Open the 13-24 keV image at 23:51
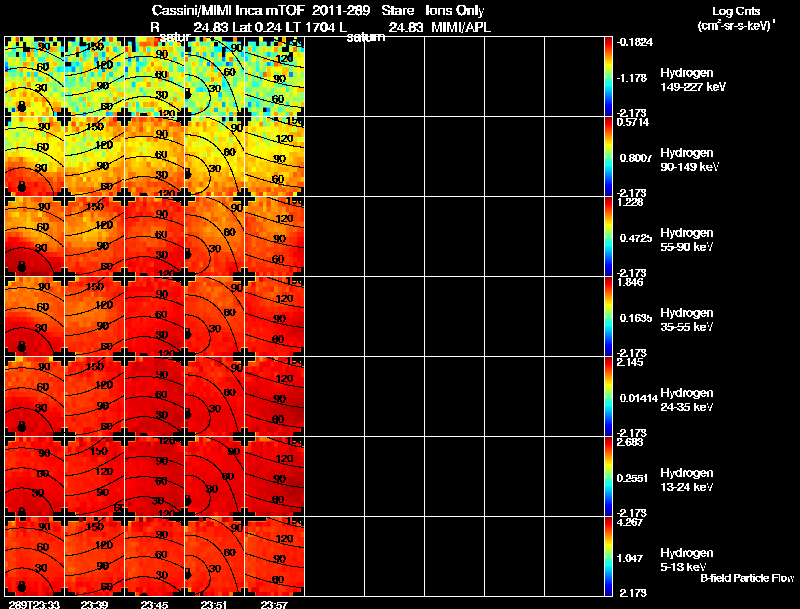Image resolution: width=800 pixels, height=609 pixels. pyautogui.click(x=215, y=476)
